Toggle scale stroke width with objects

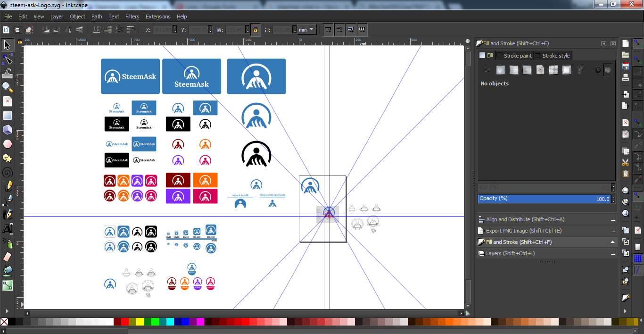coord(328,30)
